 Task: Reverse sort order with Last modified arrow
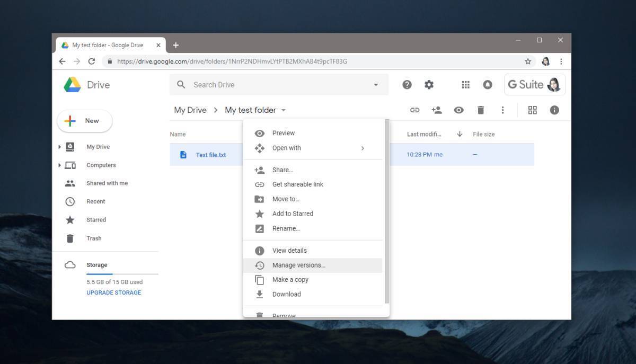tap(459, 134)
